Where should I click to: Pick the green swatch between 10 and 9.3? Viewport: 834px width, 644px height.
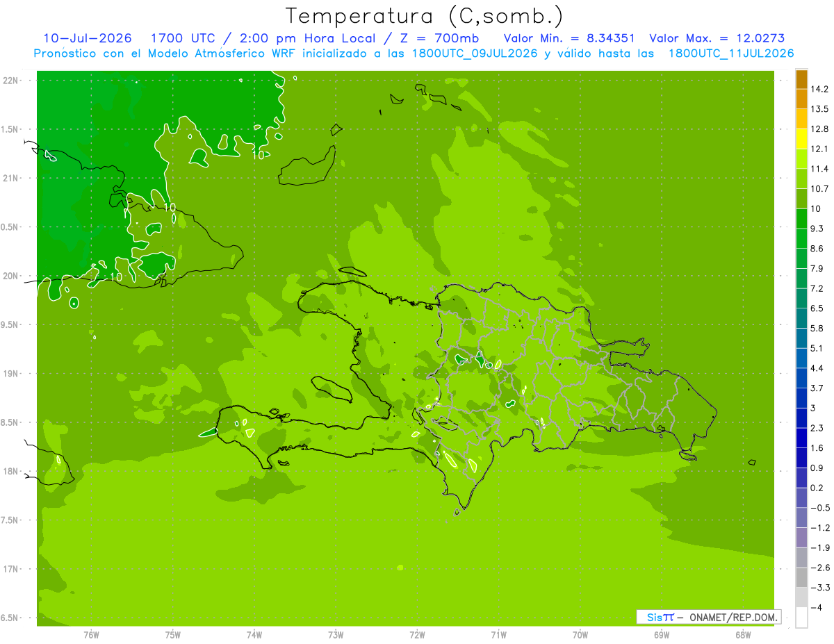click(801, 218)
